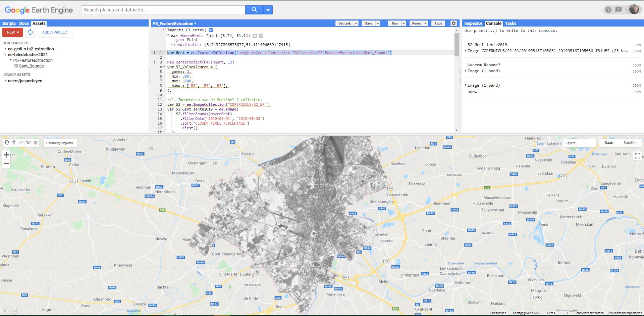Click the search places and datasets field

click(163, 10)
